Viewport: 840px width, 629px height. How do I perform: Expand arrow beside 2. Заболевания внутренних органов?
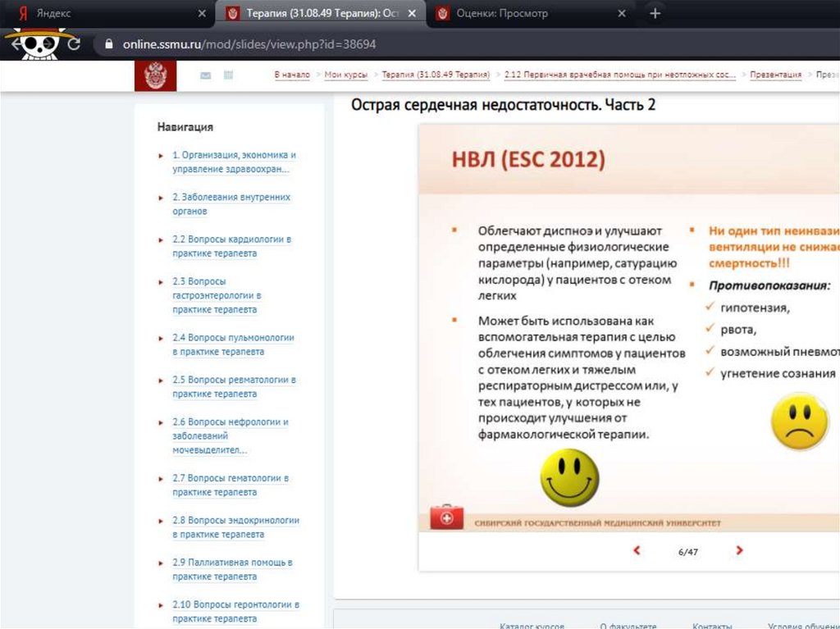pyautogui.click(x=161, y=198)
